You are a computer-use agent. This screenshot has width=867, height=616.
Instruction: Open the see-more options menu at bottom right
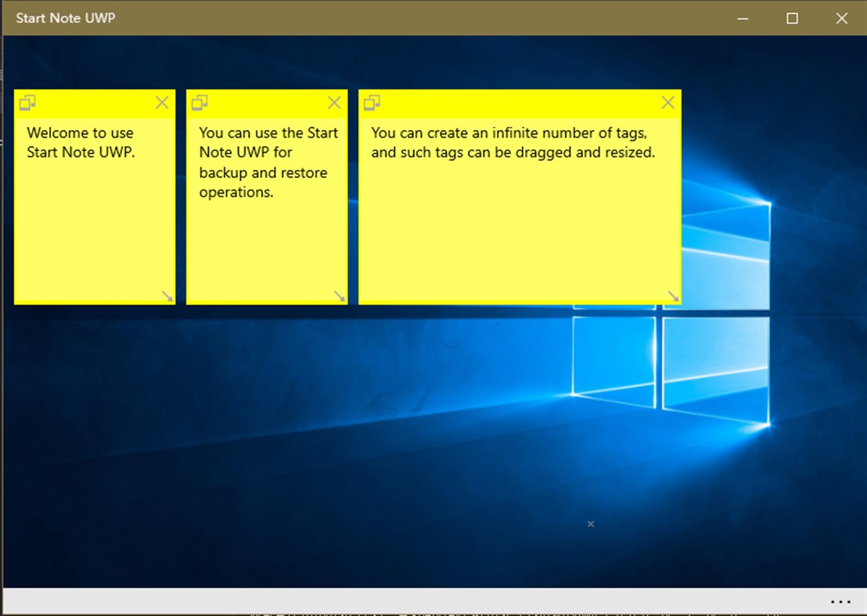click(841, 601)
